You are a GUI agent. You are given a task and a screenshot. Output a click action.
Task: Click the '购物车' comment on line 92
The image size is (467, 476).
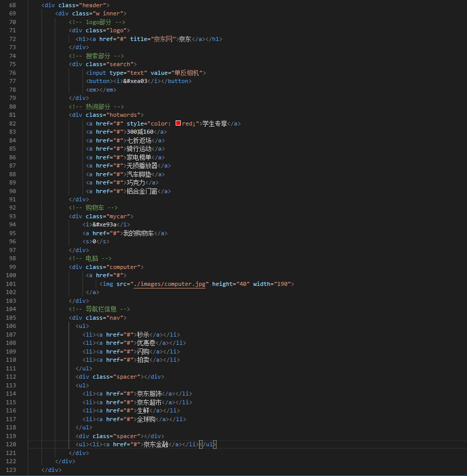93,208
